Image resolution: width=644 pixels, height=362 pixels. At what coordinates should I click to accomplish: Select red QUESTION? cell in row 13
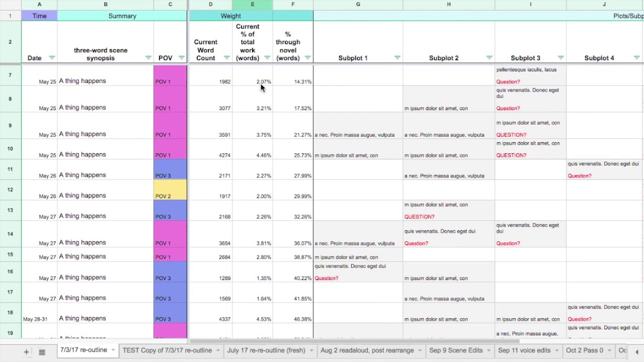point(449,210)
